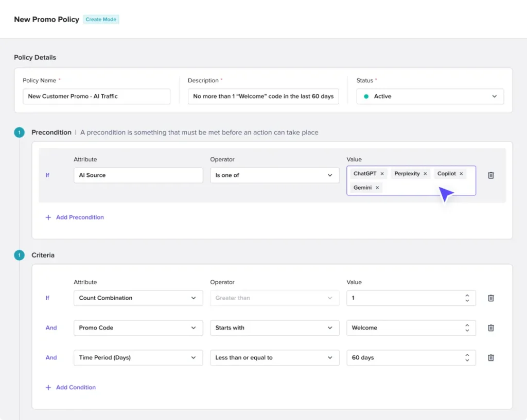Open the 'Is one of' operator dropdown

pyautogui.click(x=275, y=175)
